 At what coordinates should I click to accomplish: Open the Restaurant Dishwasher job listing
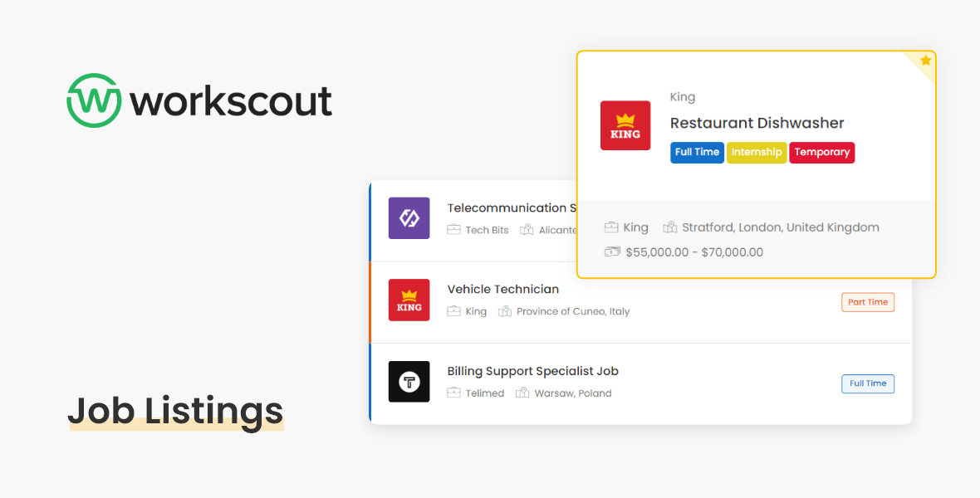point(757,123)
